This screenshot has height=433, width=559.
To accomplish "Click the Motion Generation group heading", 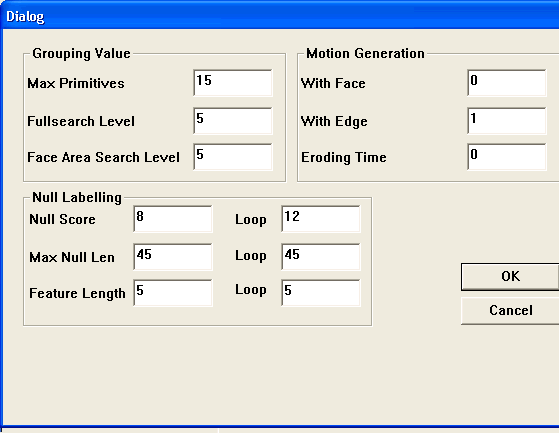I will click(x=365, y=53).
